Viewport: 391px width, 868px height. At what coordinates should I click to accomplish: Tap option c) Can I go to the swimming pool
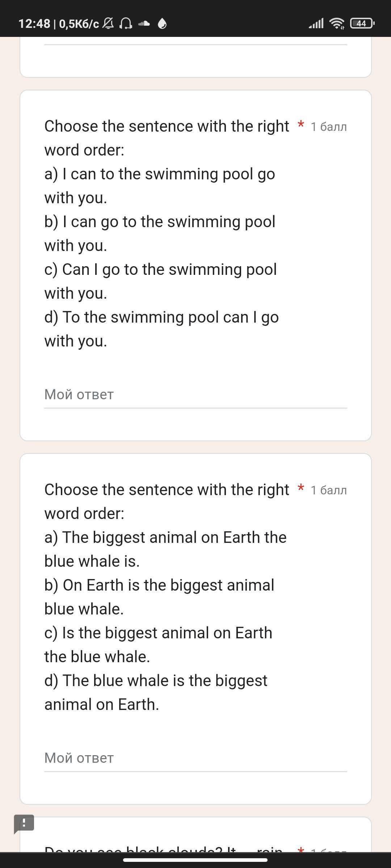160,281
